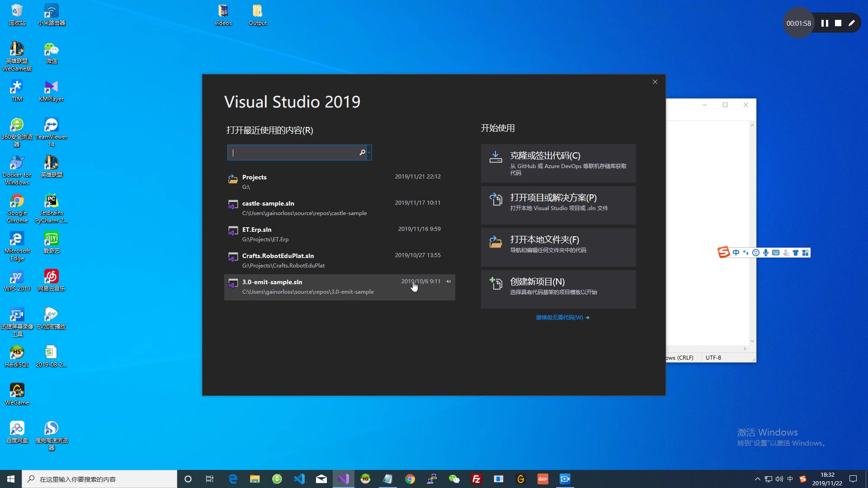Switch to Visual Studio taskbar icon
Screen dimensions: 868x488
pyautogui.click(x=344, y=479)
